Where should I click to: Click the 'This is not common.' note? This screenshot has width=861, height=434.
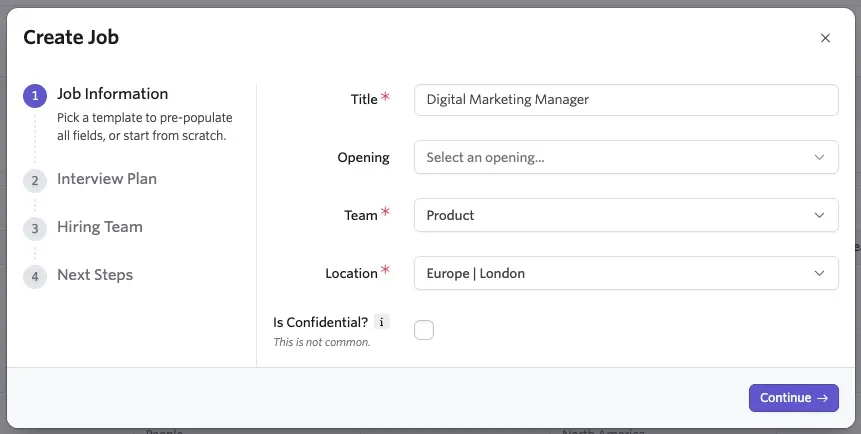[322, 342]
